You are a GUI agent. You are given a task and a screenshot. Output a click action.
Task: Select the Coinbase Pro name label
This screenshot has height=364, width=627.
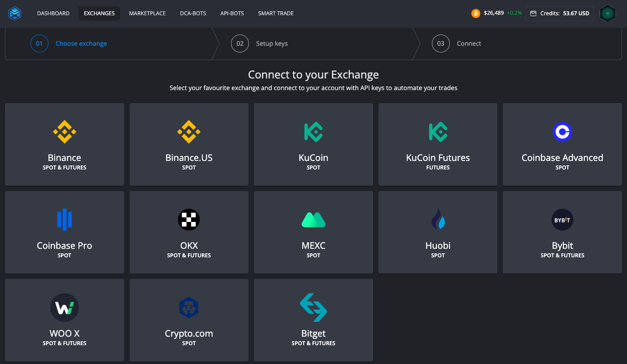[x=65, y=246]
